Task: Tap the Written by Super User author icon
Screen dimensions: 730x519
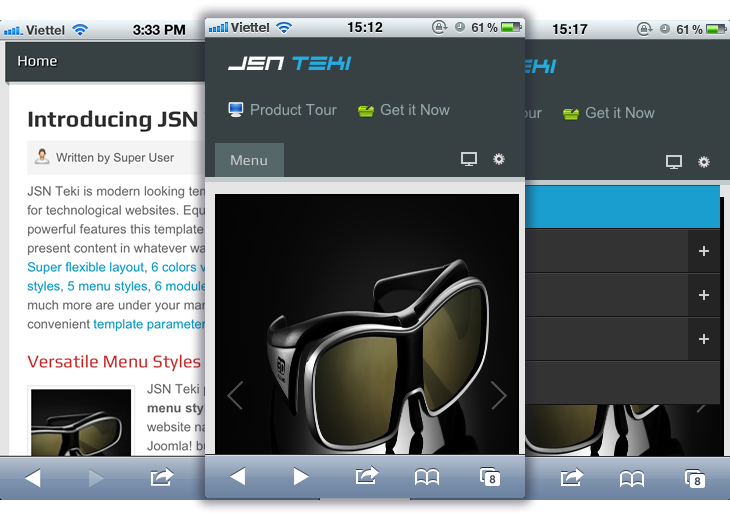Action: click(42, 156)
